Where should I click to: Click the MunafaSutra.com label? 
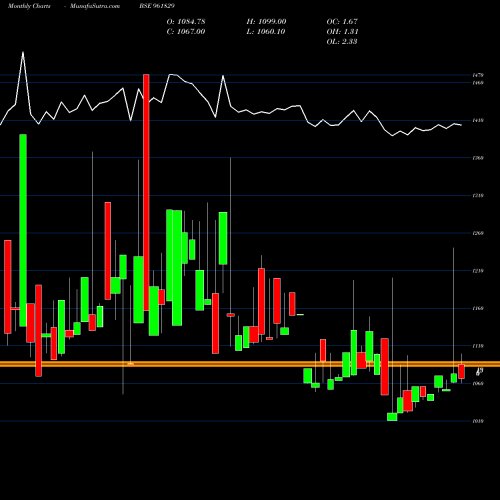95,6
